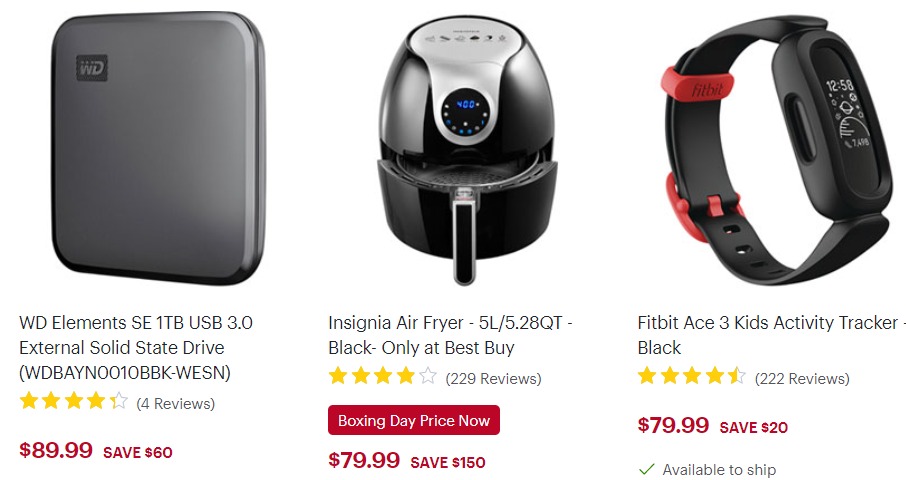
Task: Click the Insignia Air Fryer title link
Action: [450, 335]
